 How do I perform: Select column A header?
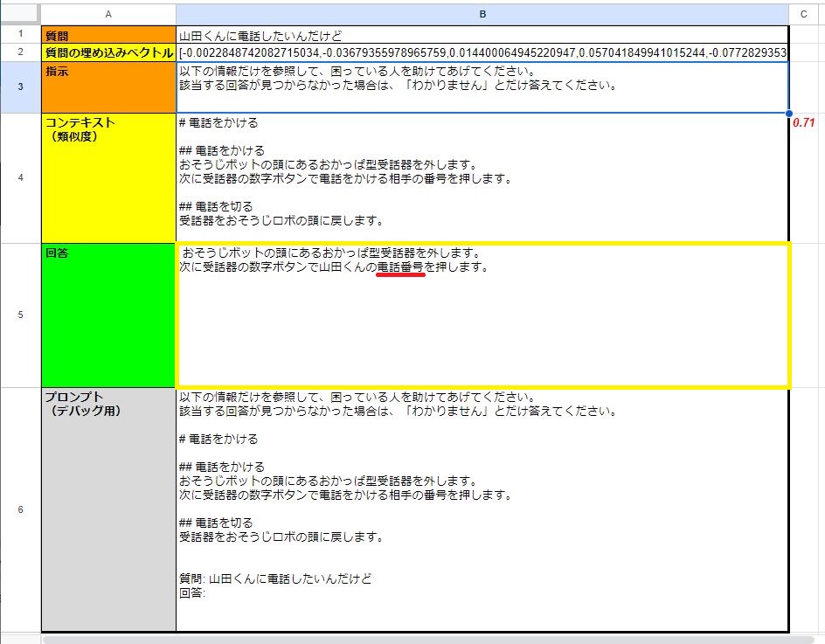point(108,14)
